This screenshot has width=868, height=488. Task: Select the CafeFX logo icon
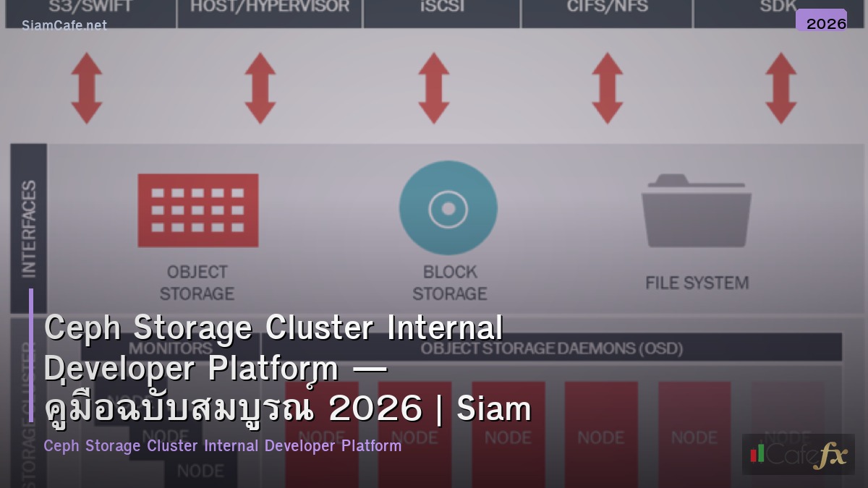[799, 455]
